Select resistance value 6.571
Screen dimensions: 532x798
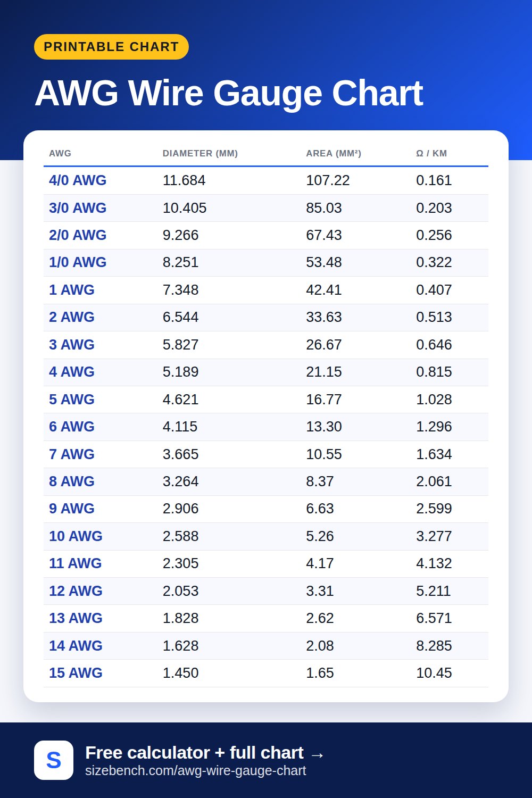coord(434,618)
